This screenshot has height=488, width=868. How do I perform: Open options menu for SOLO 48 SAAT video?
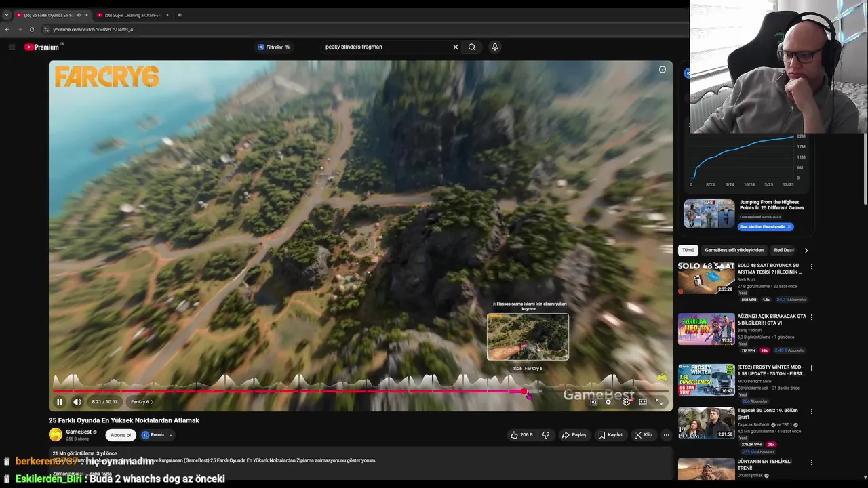pyautogui.click(x=812, y=266)
